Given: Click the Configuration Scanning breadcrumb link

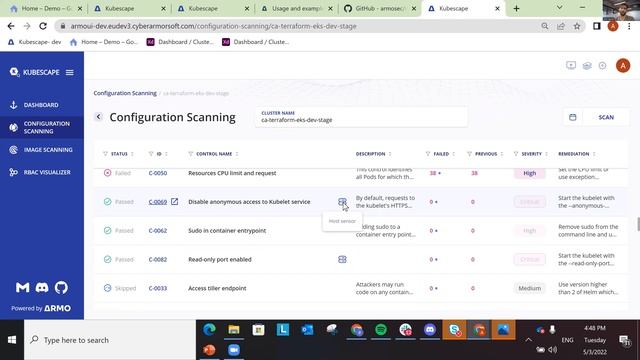Looking at the screenshot, I should [x=125, y=93].
